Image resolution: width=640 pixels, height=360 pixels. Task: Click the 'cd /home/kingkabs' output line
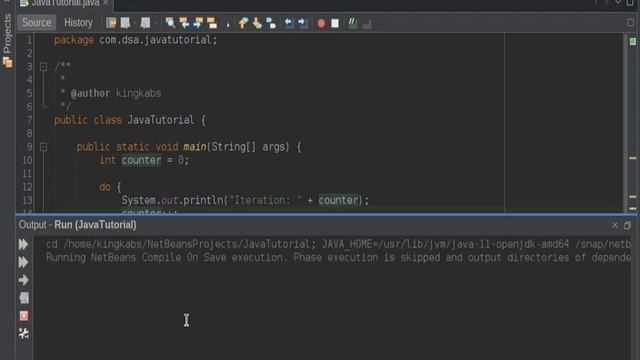(338, 244)
